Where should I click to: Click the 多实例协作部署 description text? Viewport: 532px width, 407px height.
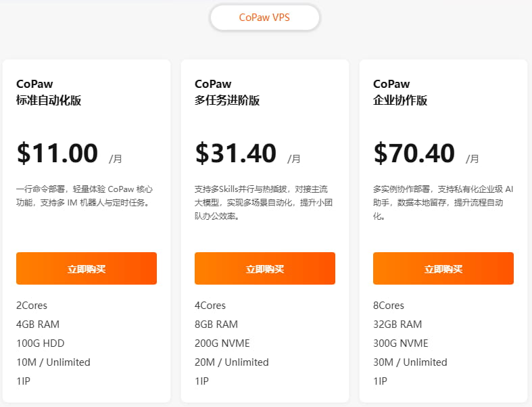coord(443,202)
